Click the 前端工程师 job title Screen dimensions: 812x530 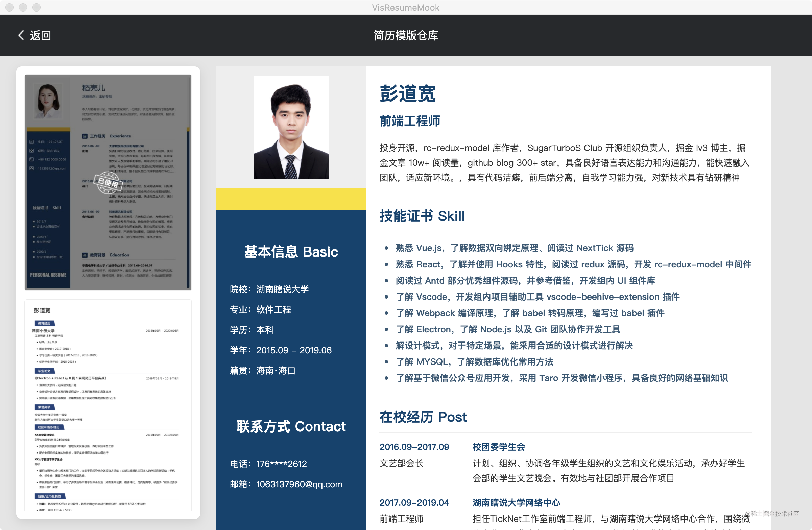point(410,121)
